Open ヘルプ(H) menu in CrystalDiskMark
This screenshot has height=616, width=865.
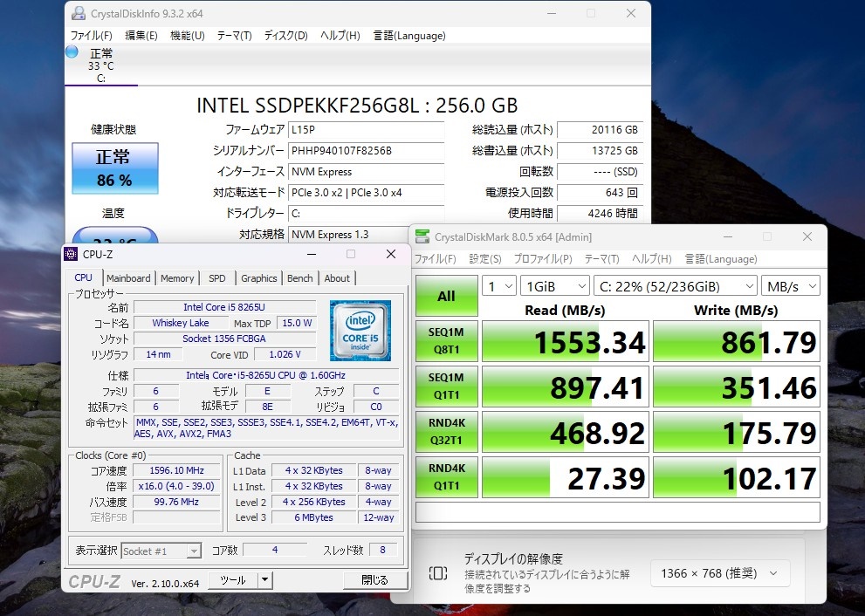651,258
